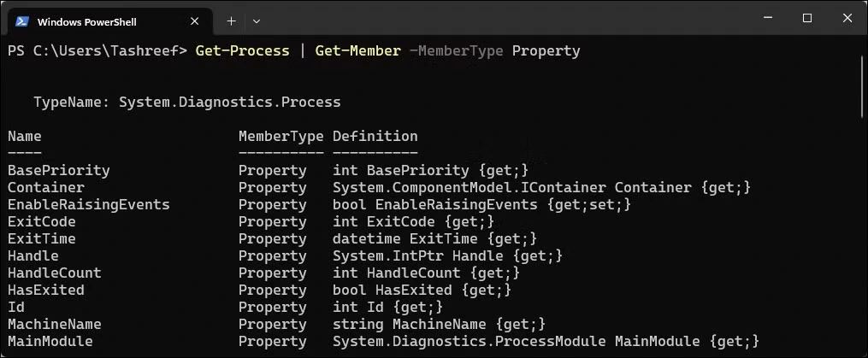The width and height of the screenshot is (868, 358).
Task: Click the -MemberType parameter text
Action: 456,51
